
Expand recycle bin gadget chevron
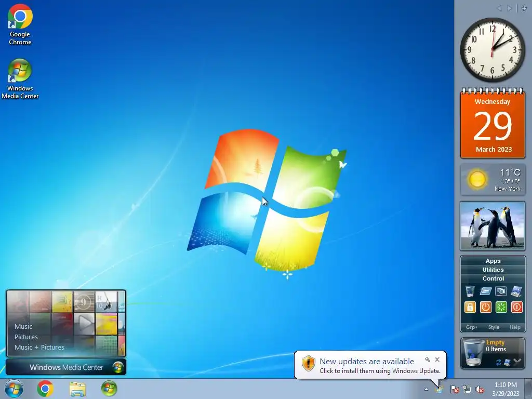pos(517,362)
